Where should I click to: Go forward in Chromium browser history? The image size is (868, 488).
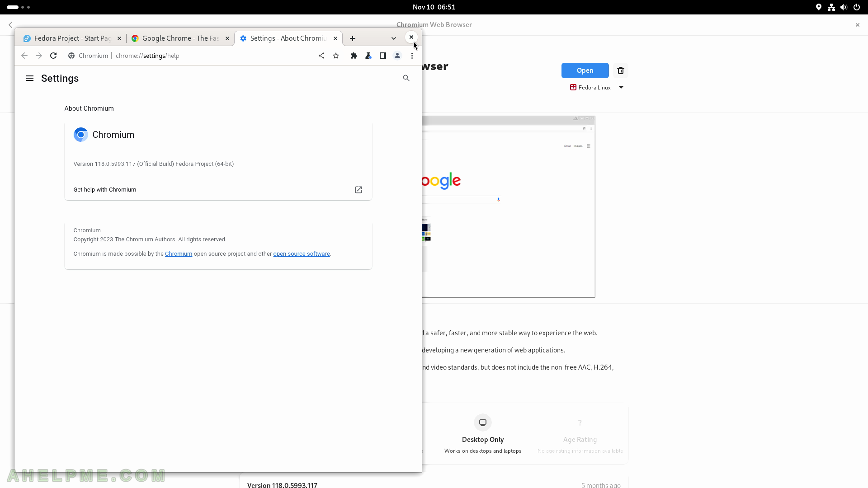39,56
